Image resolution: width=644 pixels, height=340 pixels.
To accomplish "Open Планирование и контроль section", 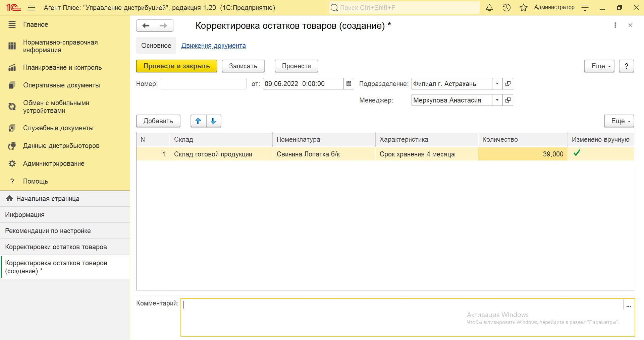I will click(x=65, y=67).
